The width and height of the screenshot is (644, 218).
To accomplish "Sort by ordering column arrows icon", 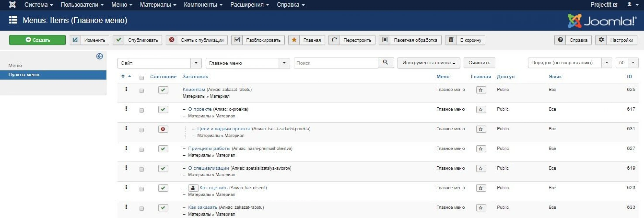I will pyautogui.click(x=123, y=76).
